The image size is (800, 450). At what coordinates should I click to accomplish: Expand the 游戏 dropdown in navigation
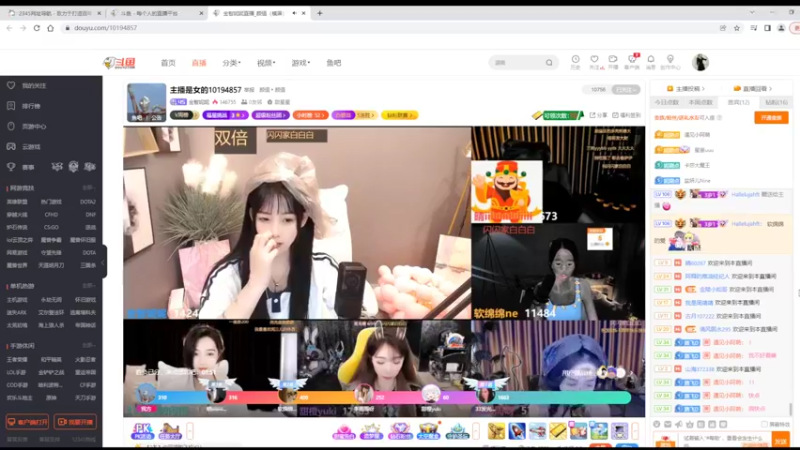coord(301,63)
